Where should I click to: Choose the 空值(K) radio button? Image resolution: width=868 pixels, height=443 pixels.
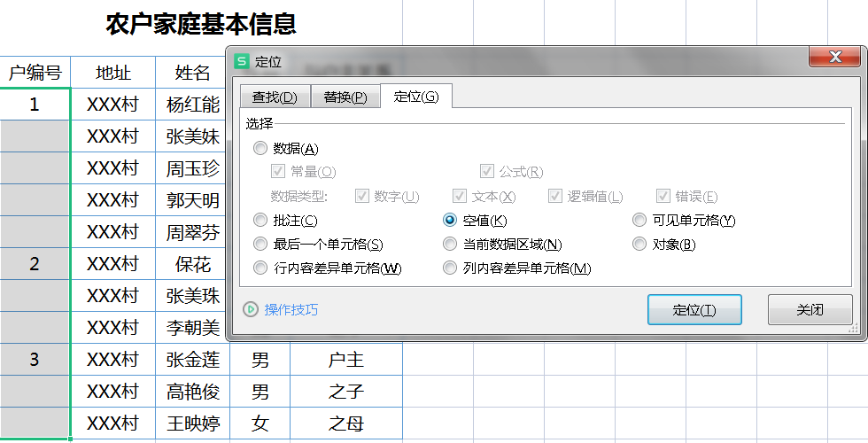[450, 221]
